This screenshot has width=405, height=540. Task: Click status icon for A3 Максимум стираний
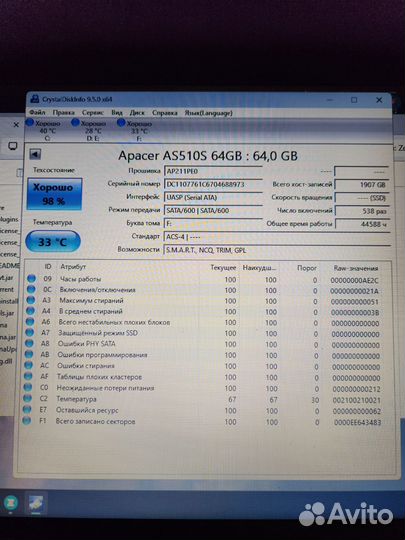pos(31,300)
